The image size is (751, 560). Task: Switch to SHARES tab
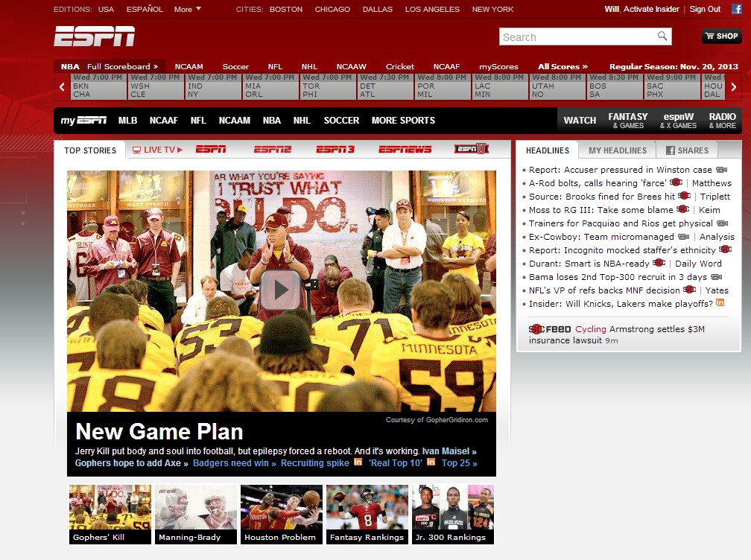coord(687,150)
